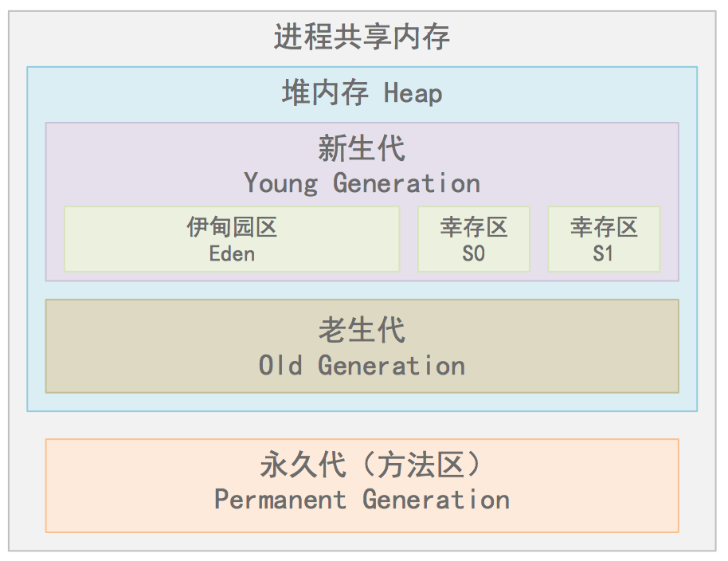The image size is (728, 561).
Task: Select the Eden text
Action: [232, 254]
